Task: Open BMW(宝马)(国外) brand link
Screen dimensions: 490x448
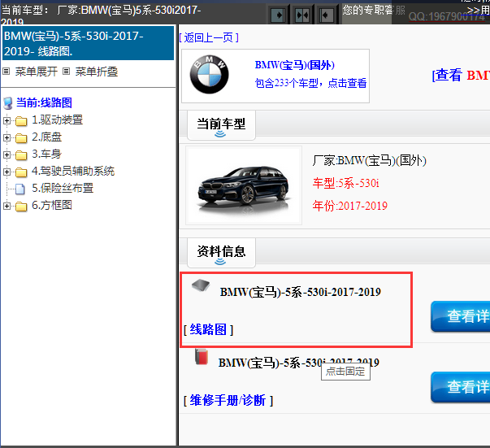Action: pos(295,65)
